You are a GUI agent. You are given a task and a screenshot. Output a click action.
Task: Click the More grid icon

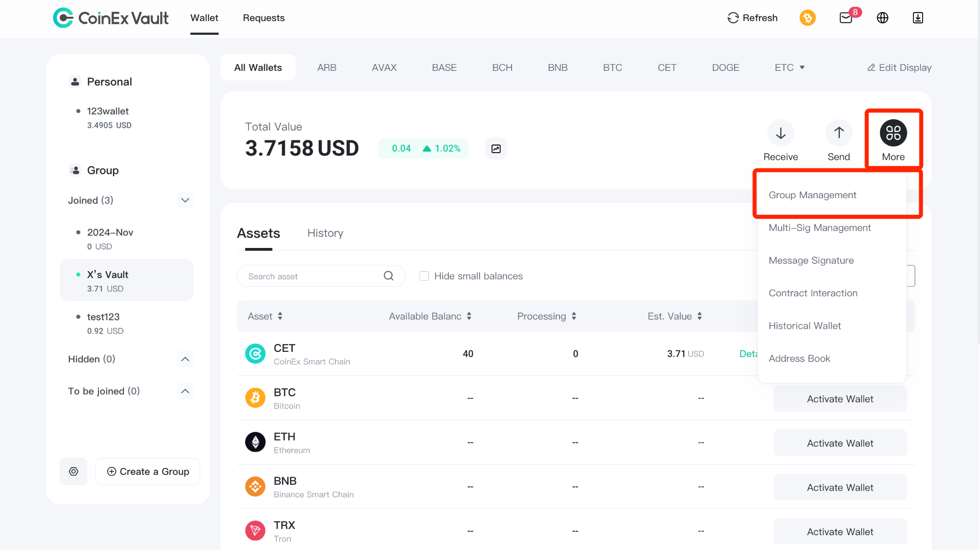pos(893,133)
